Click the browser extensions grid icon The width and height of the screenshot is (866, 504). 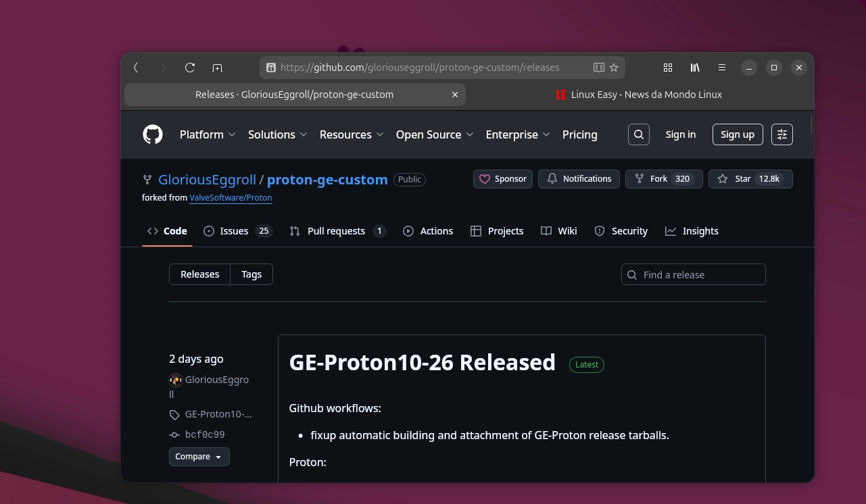668,68
